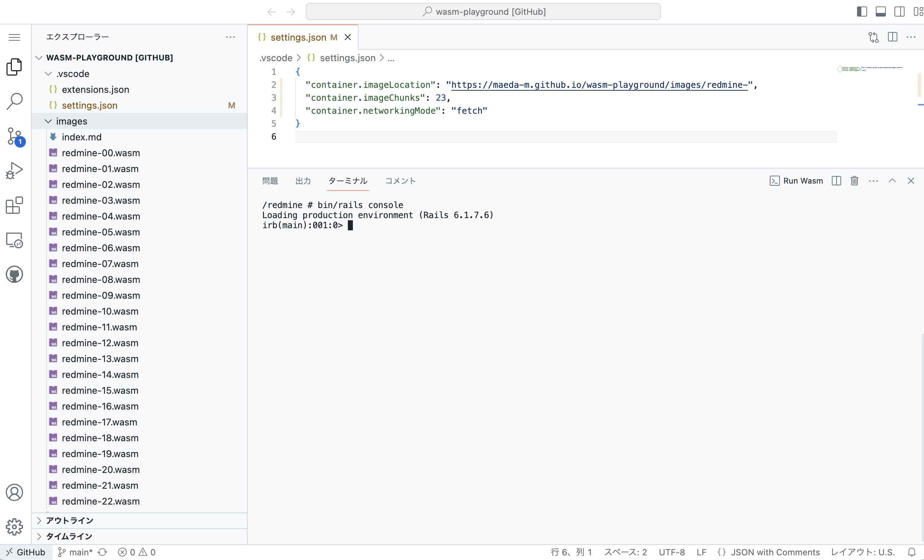Toggle the primary sidebar visibility
The width and height of the screenshot is (924, 560).
pos(862,11)
